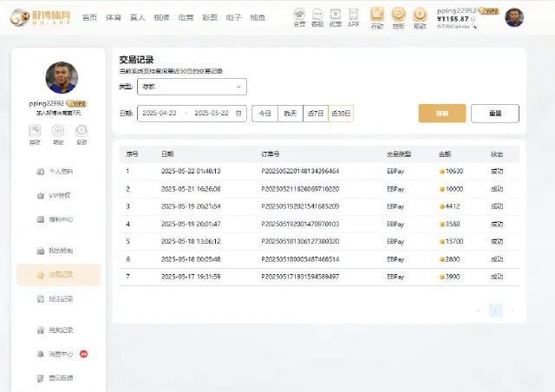This screenshot has height=392, width=555.
Task: Select the 近30日 date range option
Action: click(341, 114)
